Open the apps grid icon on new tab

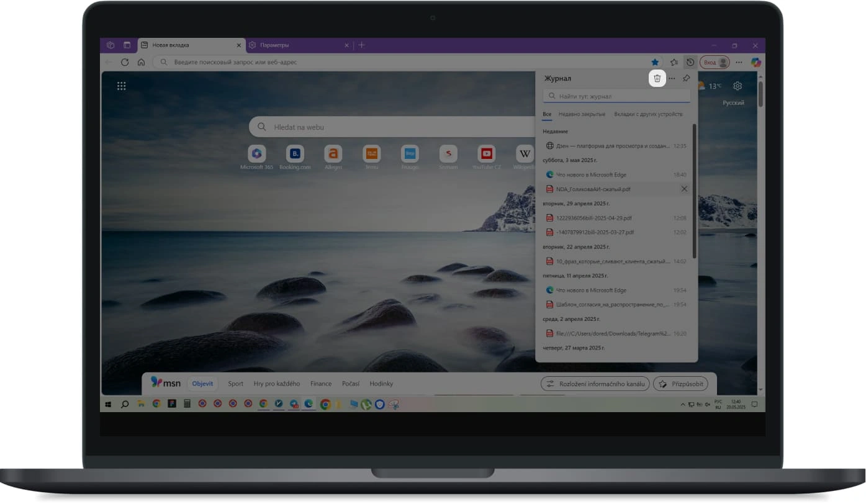(x=122, y=86)
